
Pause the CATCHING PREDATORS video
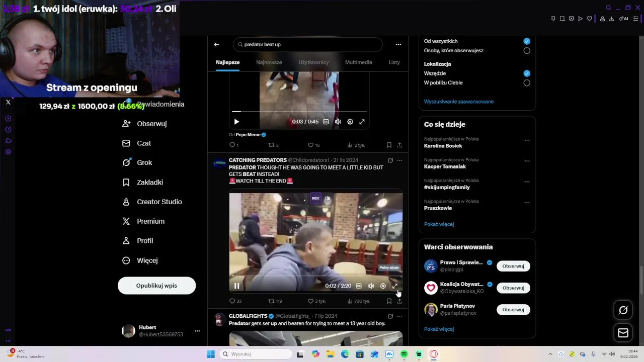point(236,286)
